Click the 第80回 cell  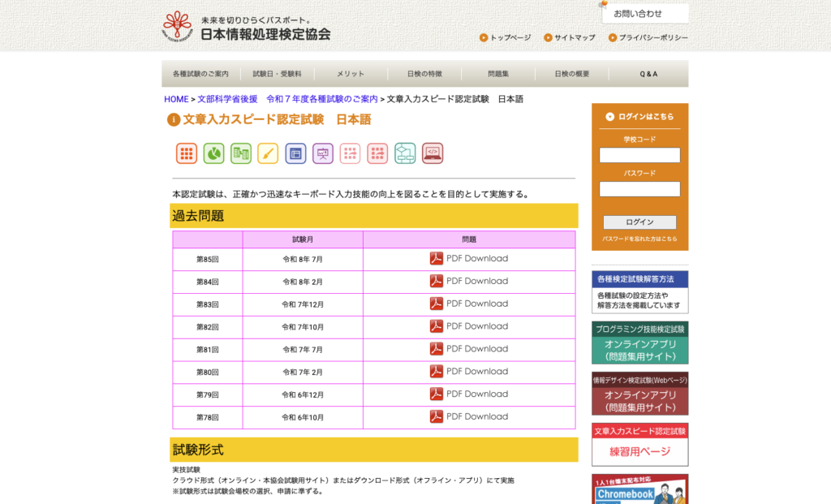pyautogui.click(x=208, y=372)
